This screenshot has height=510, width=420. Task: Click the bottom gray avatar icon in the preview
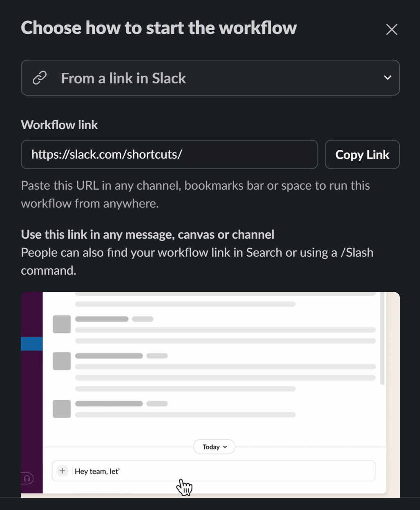62,409
